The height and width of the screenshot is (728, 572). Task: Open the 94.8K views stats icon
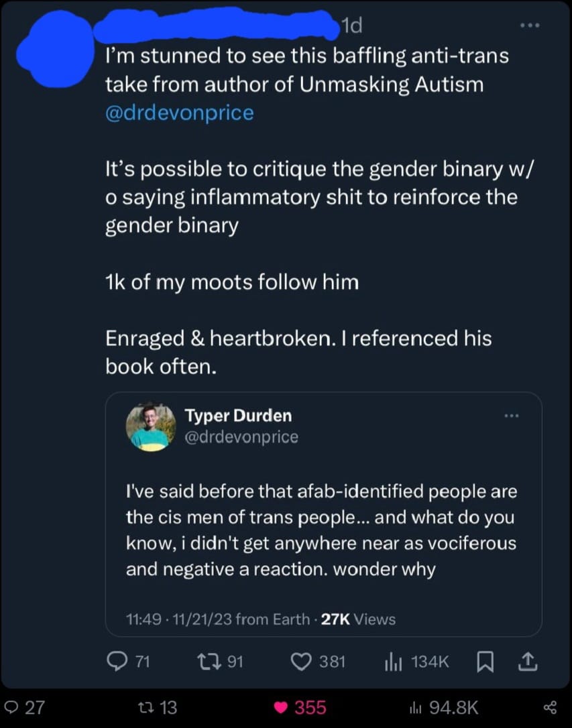pyautogui.click(x=416, y=707)
